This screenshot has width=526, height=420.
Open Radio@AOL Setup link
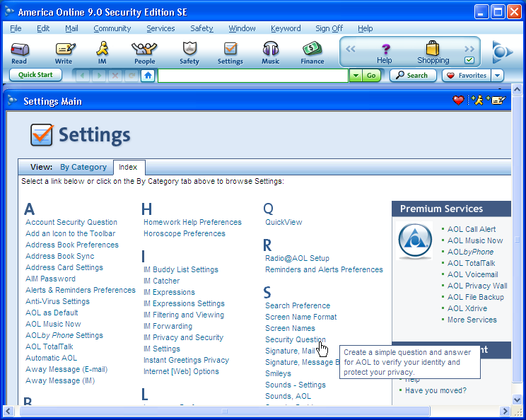click(x=297, y=258)
